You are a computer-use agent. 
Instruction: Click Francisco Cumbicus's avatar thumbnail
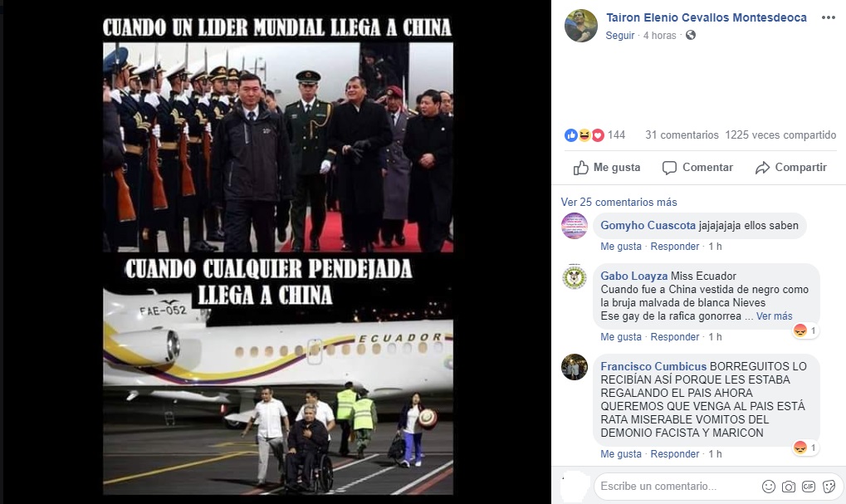click(575, 367)
